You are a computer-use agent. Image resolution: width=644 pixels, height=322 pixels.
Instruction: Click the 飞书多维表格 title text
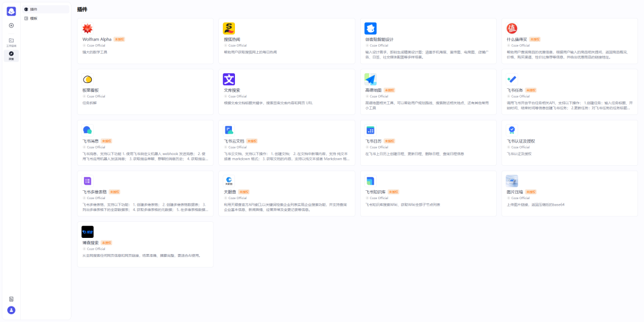[95, 192]
